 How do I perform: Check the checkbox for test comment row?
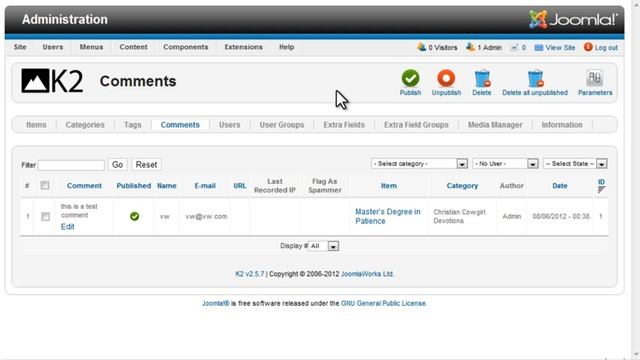45,216
